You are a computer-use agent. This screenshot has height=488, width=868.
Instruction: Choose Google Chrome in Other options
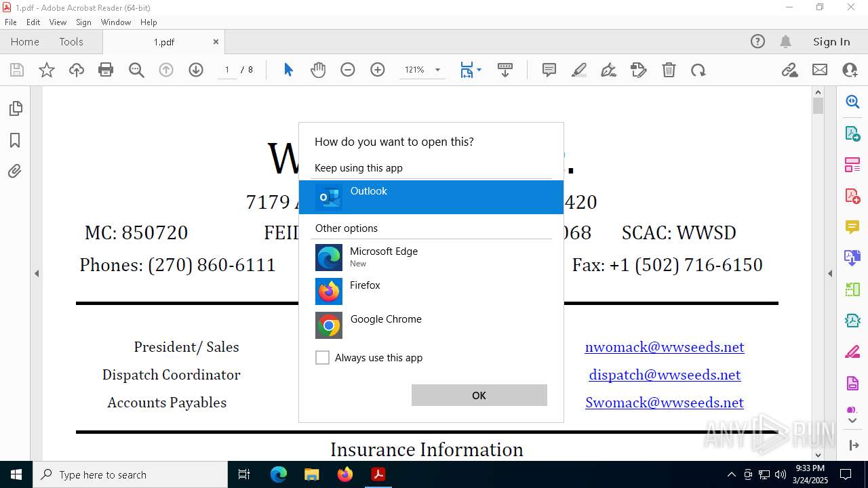pos(431,325)
